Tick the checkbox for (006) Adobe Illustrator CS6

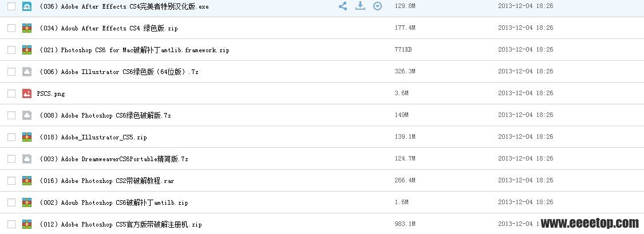[x=11, y=72]
